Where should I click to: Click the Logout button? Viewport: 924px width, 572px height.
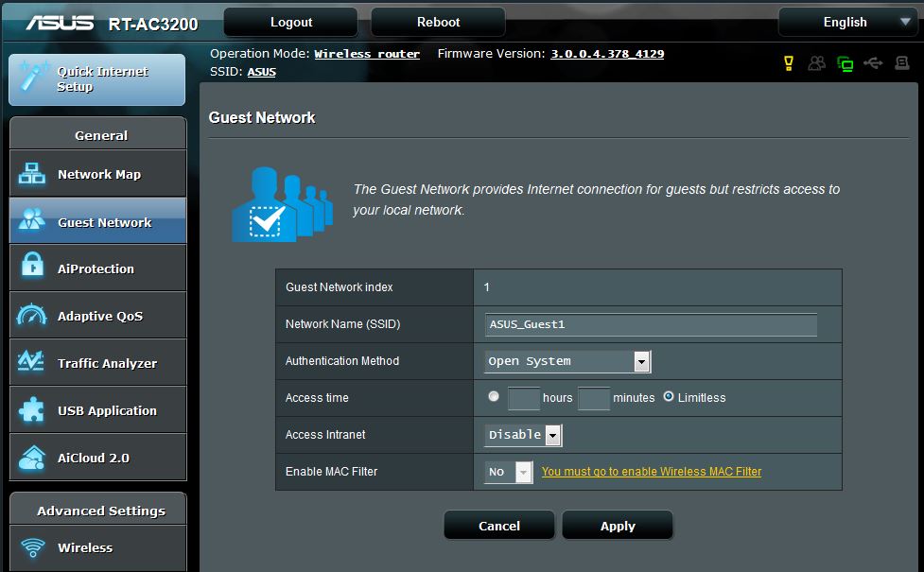(x=290, y=23)
